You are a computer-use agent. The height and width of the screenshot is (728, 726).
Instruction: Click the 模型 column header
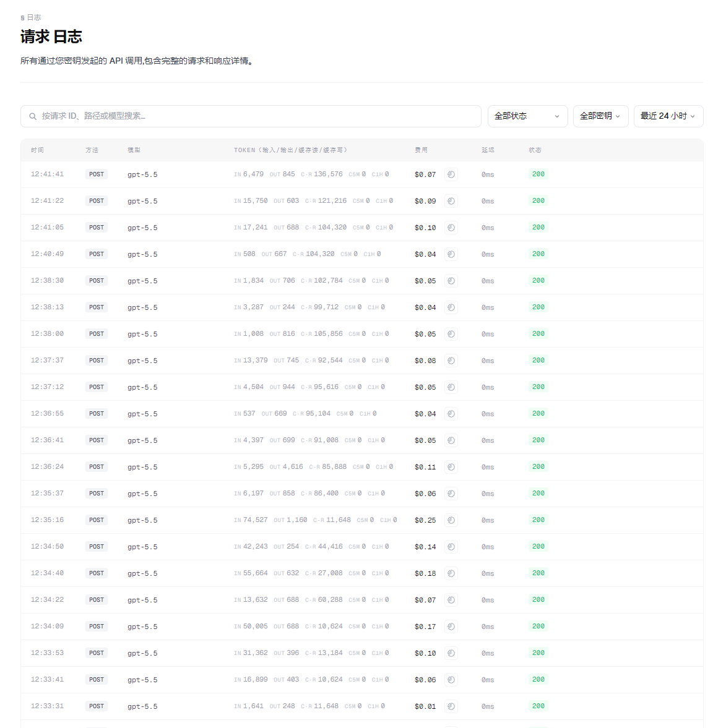(134, 150)
